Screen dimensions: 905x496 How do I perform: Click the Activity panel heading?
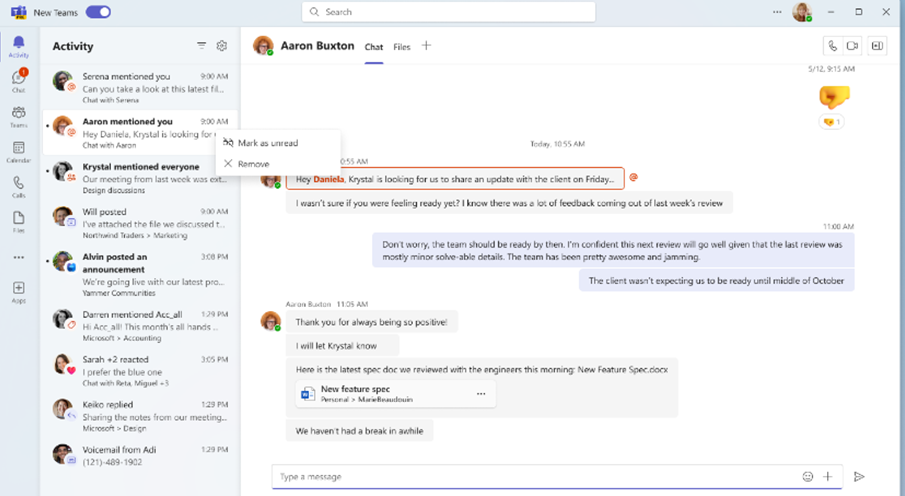tap(73, 46)
